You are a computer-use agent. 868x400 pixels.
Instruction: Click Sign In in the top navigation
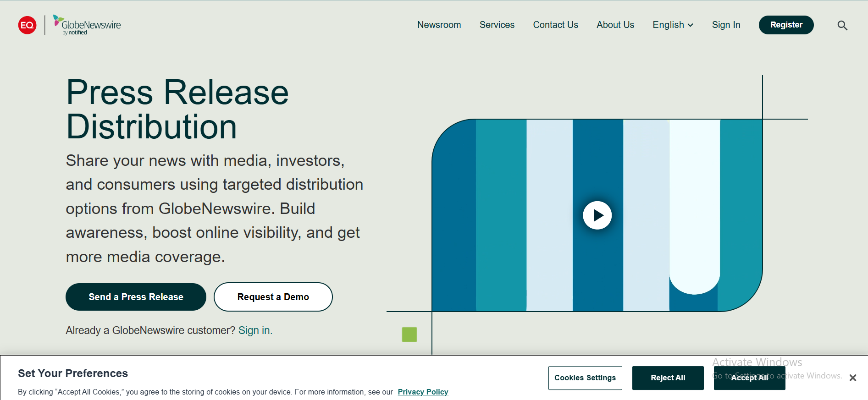[x=726, y=25]
